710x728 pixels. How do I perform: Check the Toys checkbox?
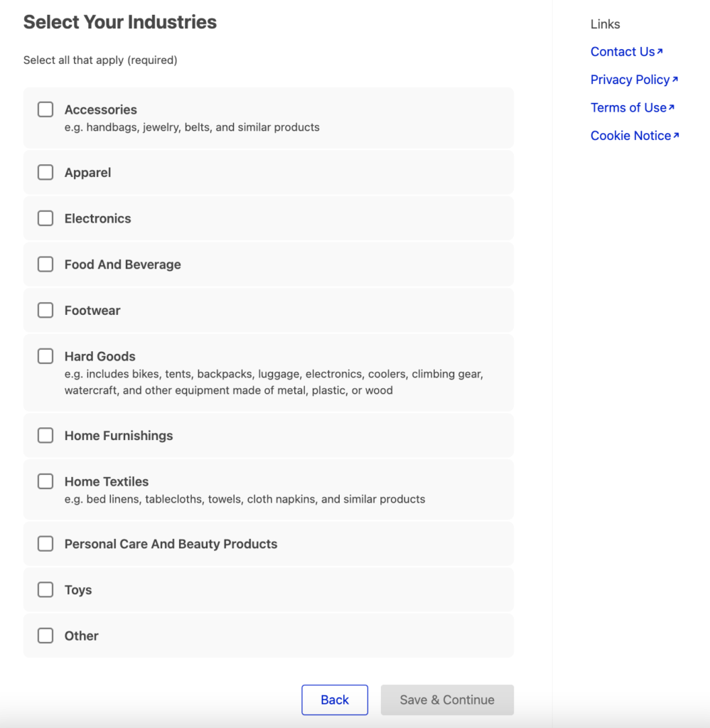click(x=45, y=589)
